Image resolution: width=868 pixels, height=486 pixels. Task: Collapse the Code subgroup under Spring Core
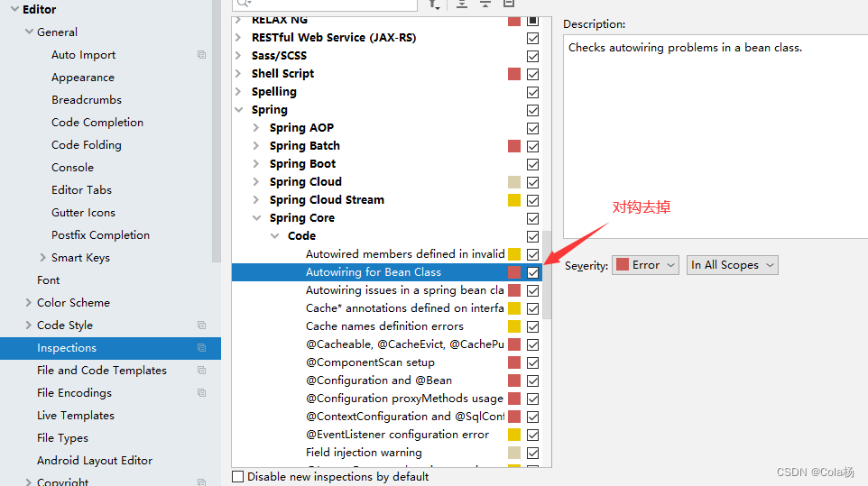click(x=274, y=236)
